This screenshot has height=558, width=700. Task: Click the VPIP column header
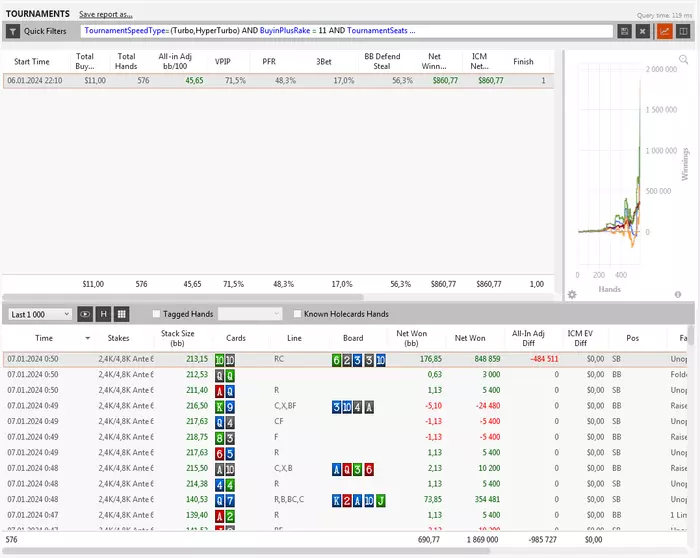coord(222,61)
